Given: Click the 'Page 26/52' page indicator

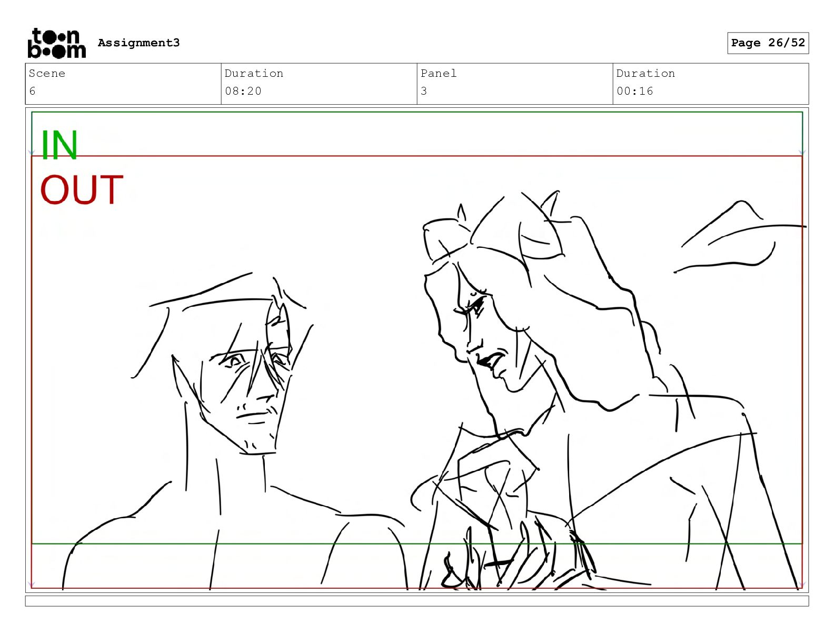Looking at the screenshot, I should (768, 43).
